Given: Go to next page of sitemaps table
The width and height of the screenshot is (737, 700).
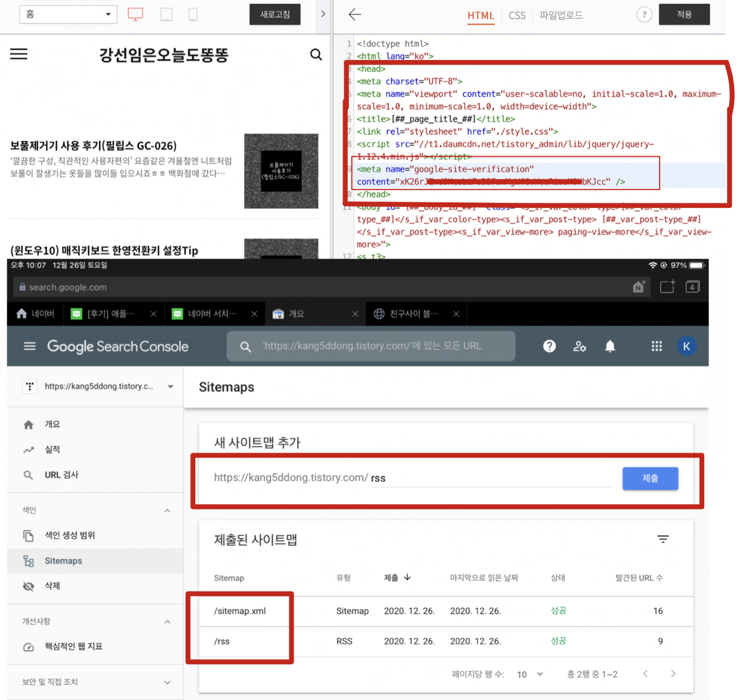Looking at the screenshot, I should pos(673,674).
